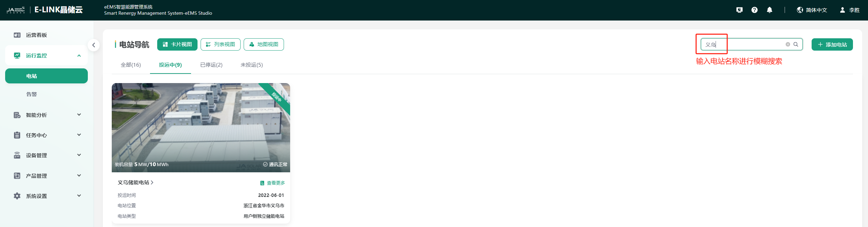Clear the search box with the x icon
The height and width of the screenshot is (227, 868).
(x=788, y=44)
